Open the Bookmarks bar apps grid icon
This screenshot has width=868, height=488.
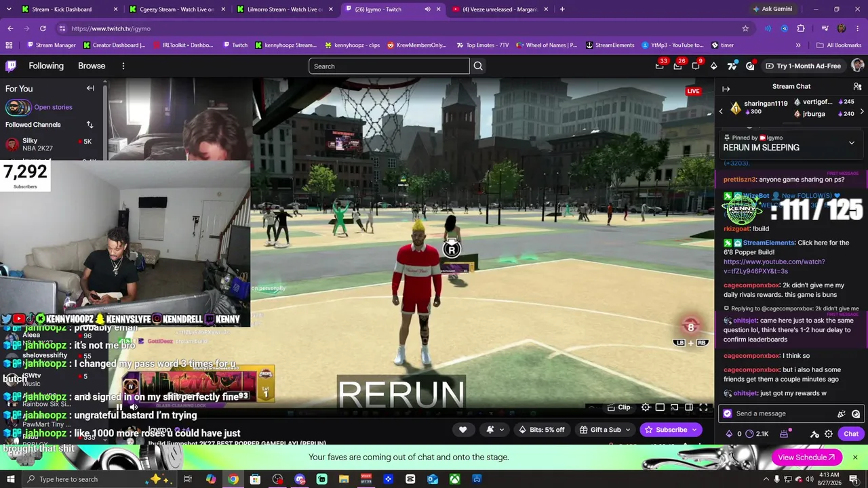pos(9,45)
